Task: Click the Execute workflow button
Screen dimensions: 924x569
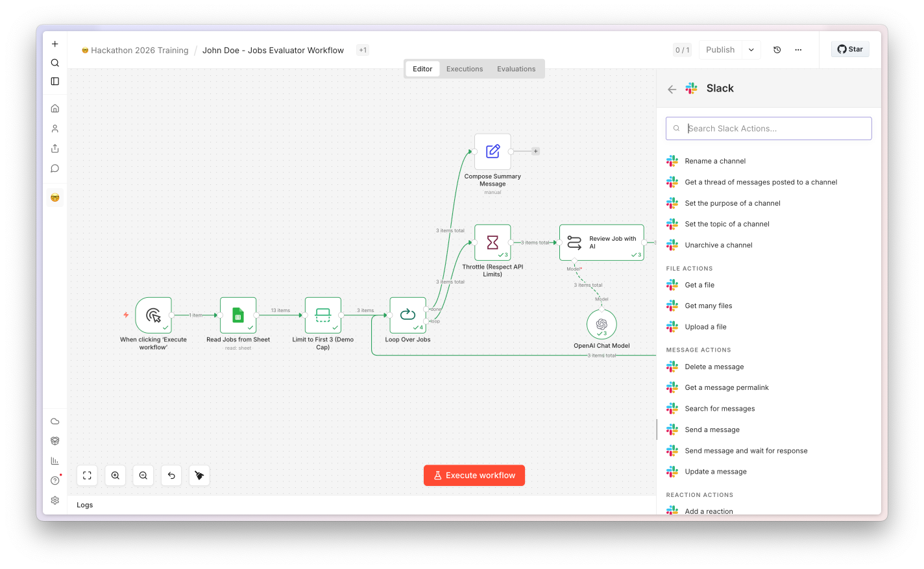Action: click(474, 476)
